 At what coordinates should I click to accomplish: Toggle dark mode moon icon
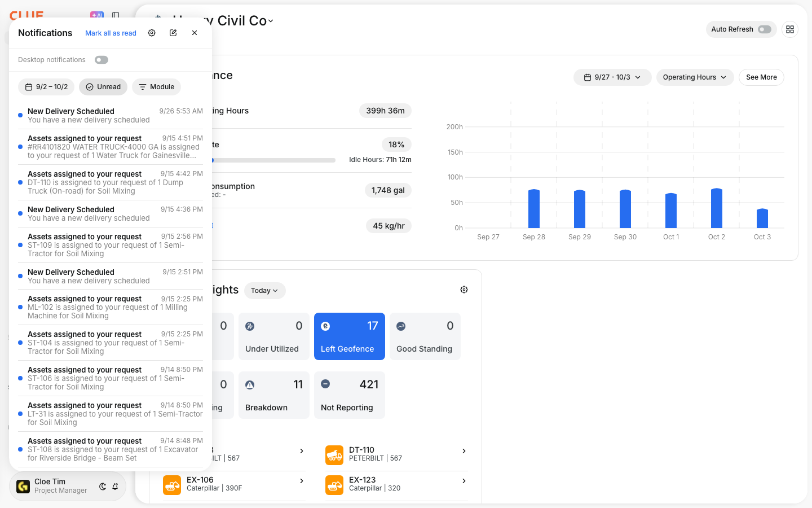pyautogui.click(x=103, y=487)
